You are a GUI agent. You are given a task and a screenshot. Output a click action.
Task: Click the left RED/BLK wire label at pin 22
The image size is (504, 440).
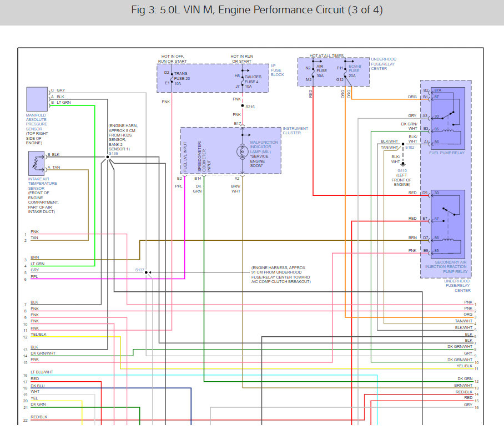[39, 417]
